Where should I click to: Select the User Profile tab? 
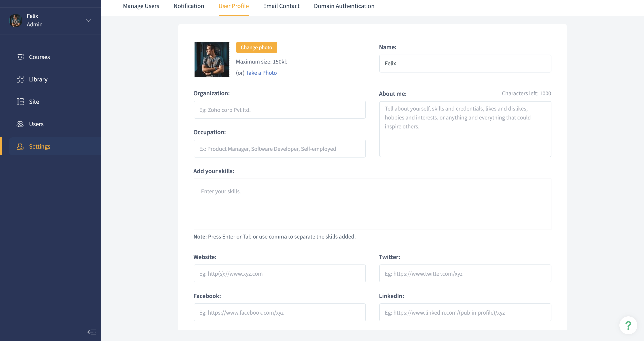click(x=233, y=6)
